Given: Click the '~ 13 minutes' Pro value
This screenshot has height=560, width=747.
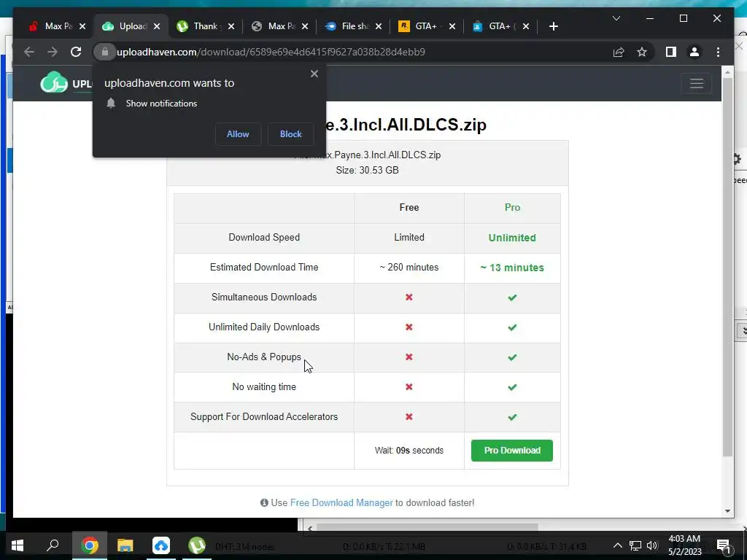Looking at the screenshot, I should (512, 268).
